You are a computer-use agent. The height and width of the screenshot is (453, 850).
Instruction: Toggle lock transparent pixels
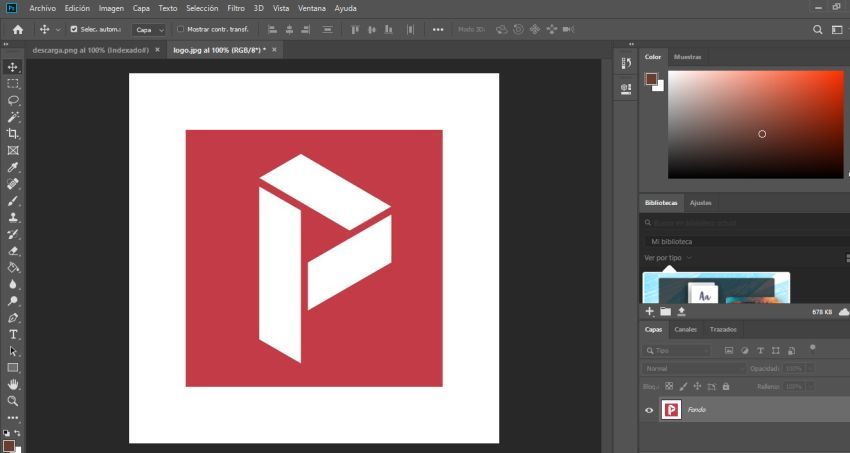pos(669,386)
